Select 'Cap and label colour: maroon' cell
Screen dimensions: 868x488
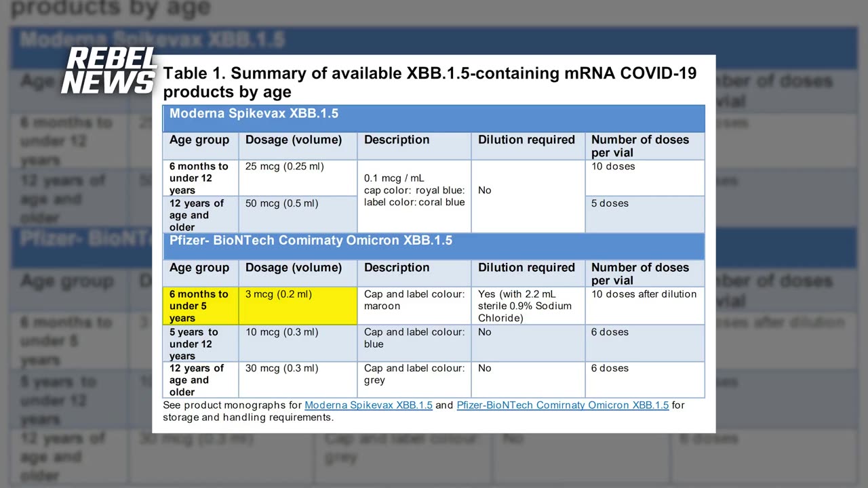(x=414, y=306)
